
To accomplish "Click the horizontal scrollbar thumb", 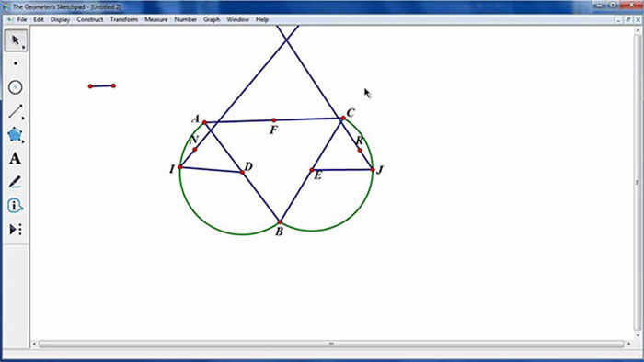I will [331, 344].
